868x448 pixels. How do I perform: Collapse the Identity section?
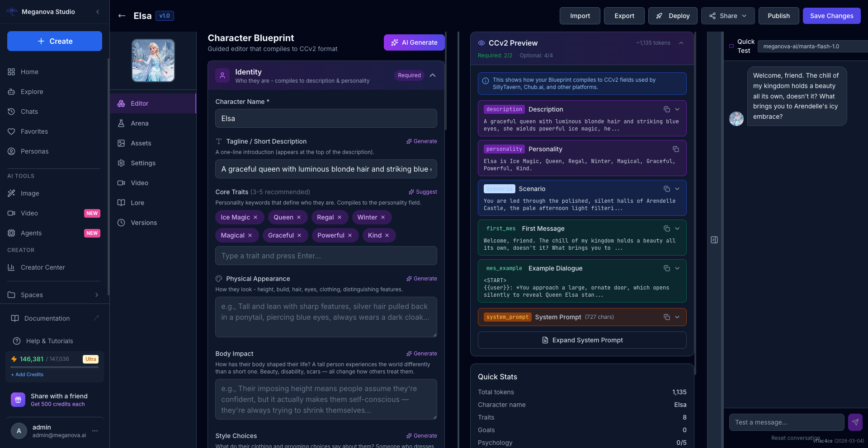(433, 75)
